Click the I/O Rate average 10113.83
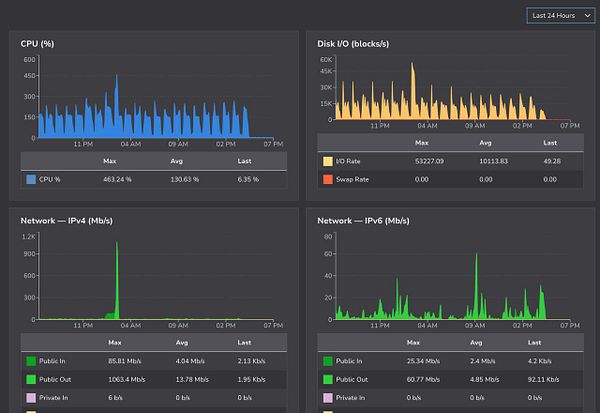Screen dimensions: 600x413 click(x=494, y=161)
